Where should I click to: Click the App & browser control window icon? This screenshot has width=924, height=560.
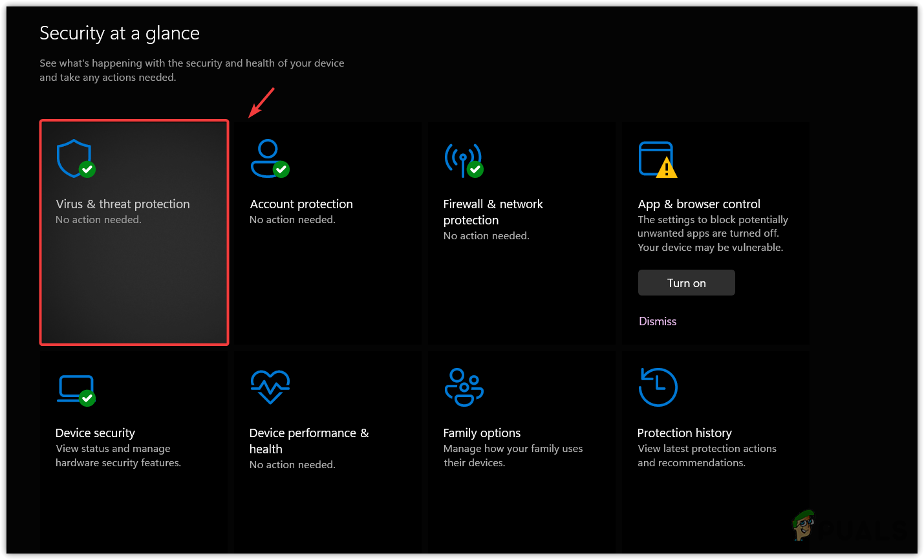pos(657,159)
